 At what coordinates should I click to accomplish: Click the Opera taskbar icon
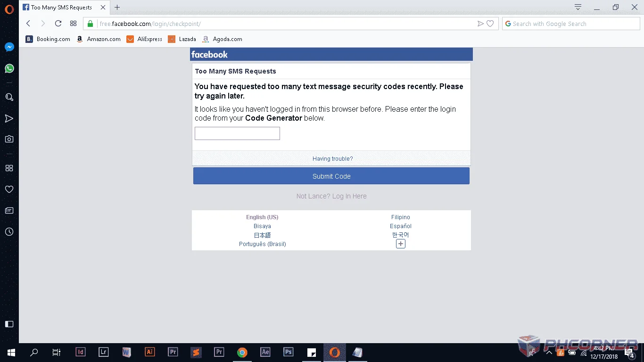335,352
